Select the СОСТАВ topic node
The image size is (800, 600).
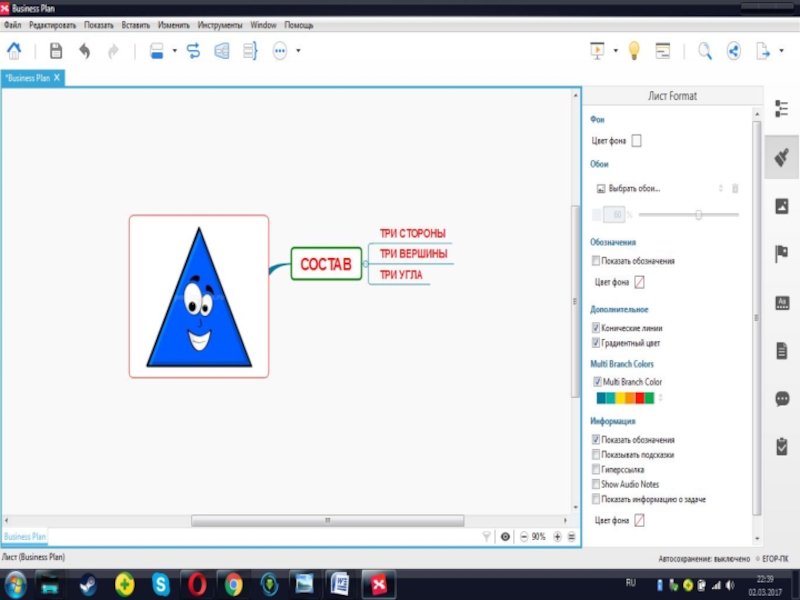(326, 264)
